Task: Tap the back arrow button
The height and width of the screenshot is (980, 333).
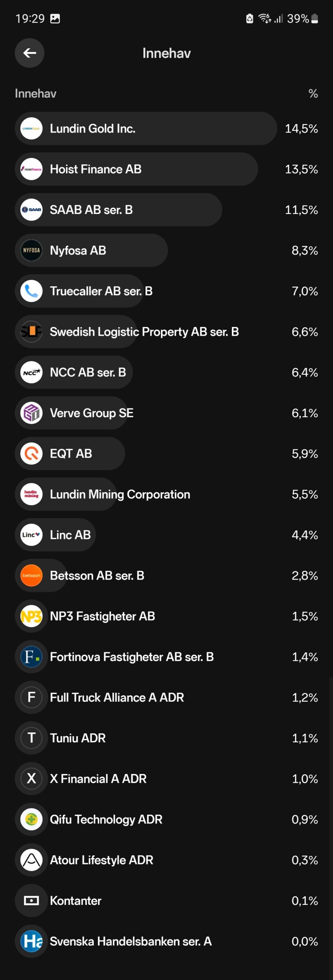Action: tap(30, 53)
